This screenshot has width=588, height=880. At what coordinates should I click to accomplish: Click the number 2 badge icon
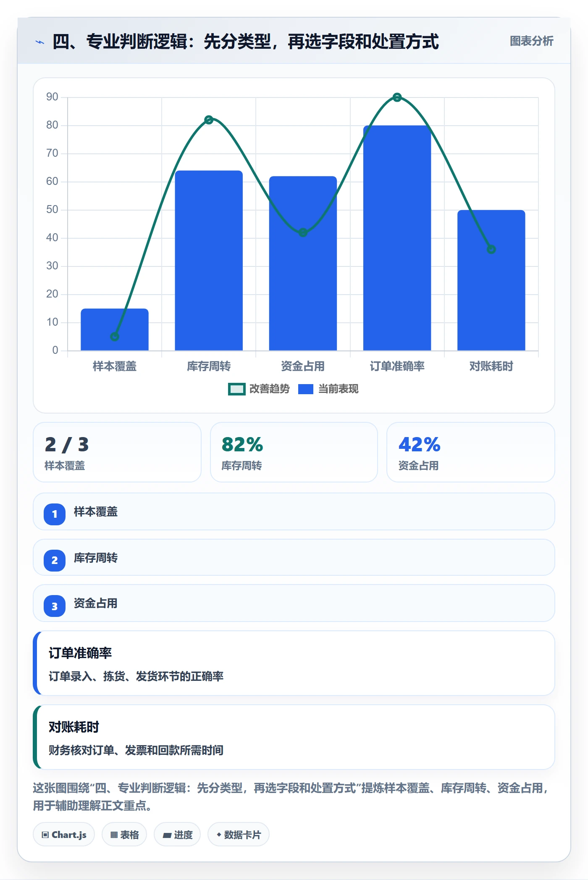tap(55, 560)
